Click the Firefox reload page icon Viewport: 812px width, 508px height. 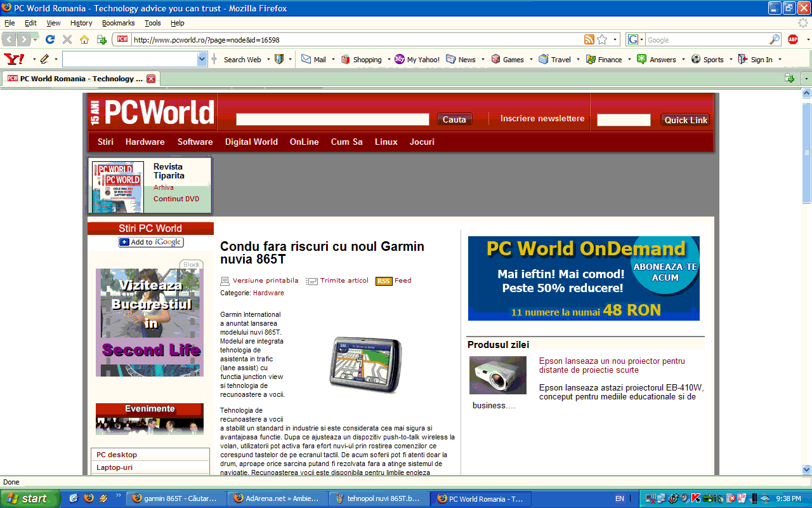tap(50, 39)
